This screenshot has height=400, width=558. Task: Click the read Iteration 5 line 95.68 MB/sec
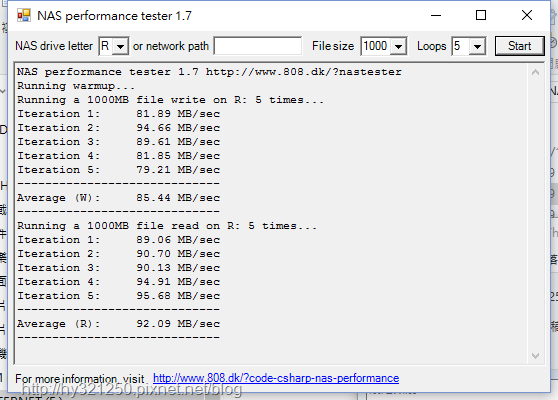119,296
